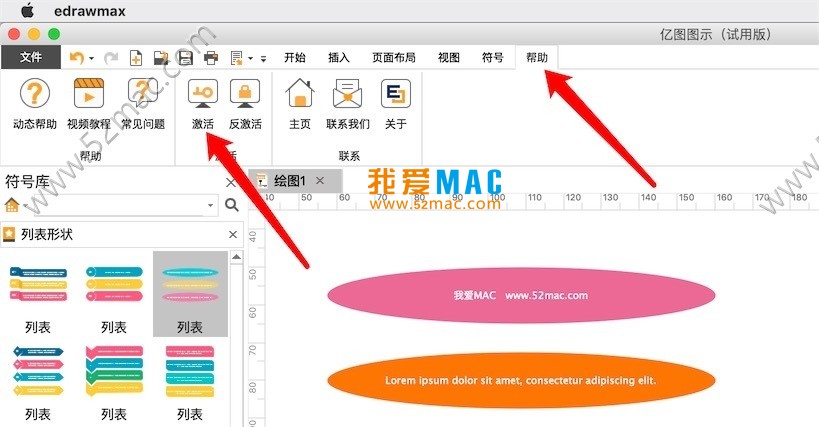Image resolution: width=819 pixels, height=427 pixels.
Task: Select the chevron stacked list thumbnail
Action: pos(114,371)
